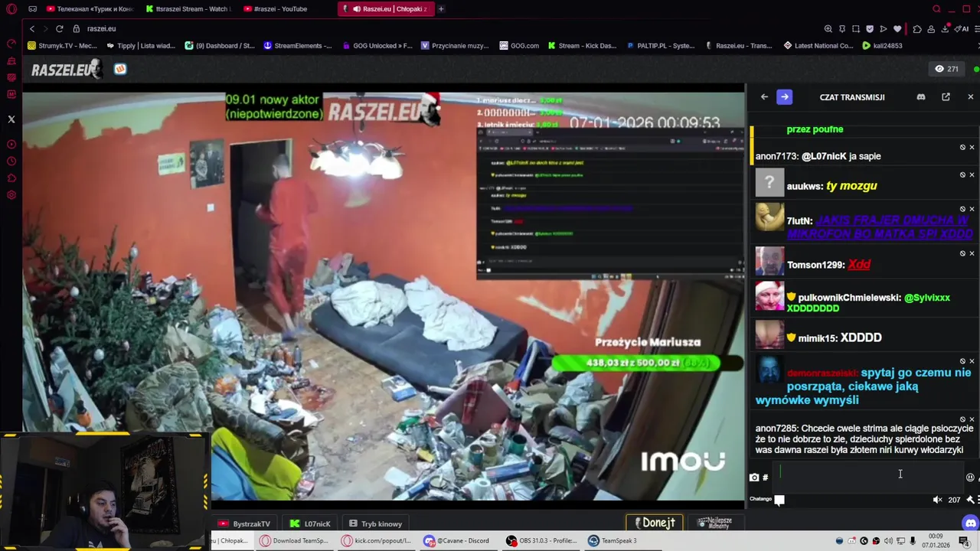
Task: Open the Strumyk.TV bookmark
Action: pos(62,46)
